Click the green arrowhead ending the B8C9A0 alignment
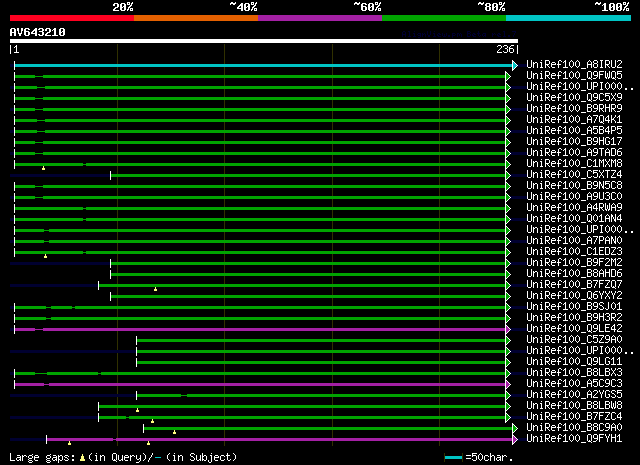Viewport: 640px width, 465px height. tap(515, 428)
